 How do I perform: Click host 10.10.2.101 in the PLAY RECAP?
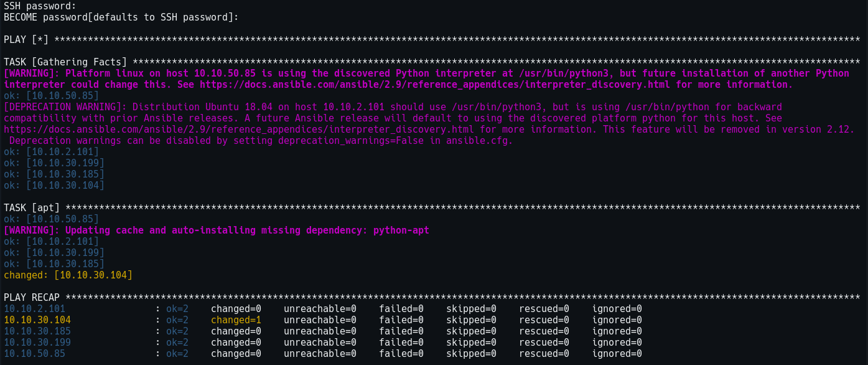tap(34, 309)
